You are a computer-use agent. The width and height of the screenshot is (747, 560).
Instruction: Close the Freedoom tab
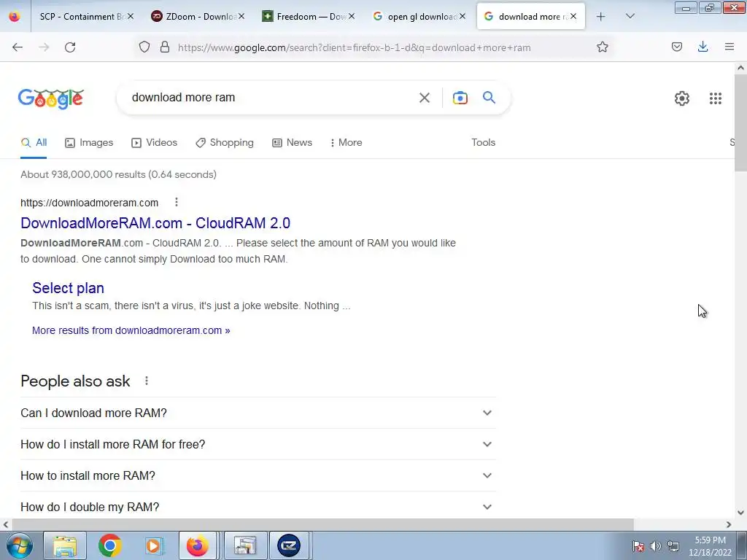point(352,17)
